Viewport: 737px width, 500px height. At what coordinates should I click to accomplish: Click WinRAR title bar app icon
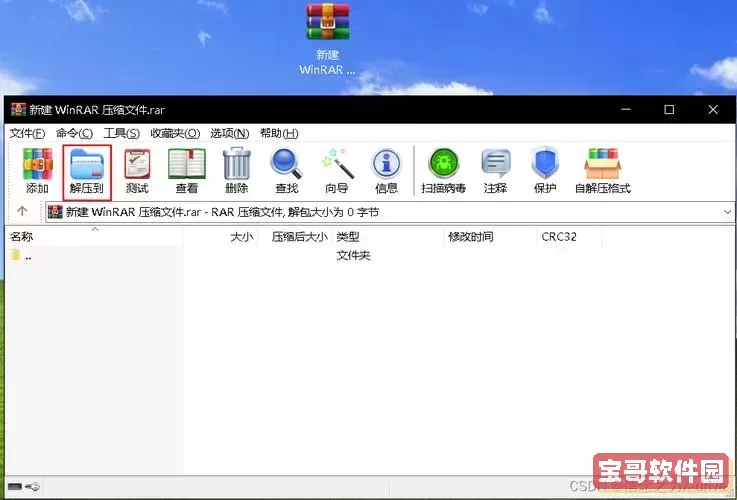[x=18, y=109]
